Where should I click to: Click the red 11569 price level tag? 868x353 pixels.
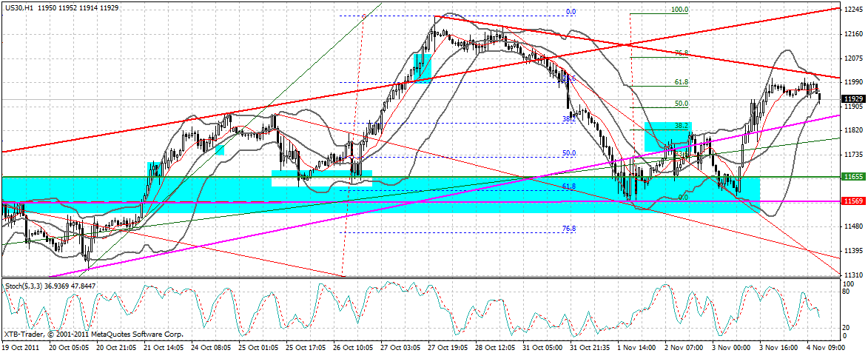click(853, 201)
